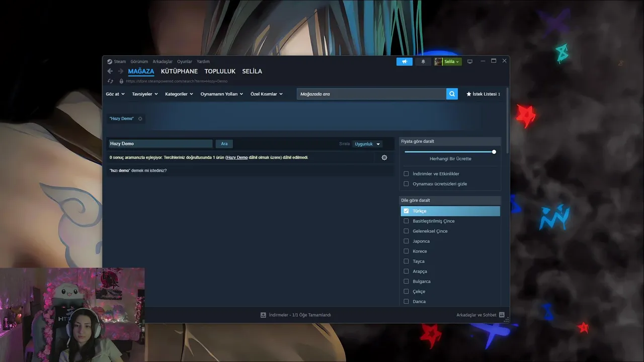
Task: Open the notifications bell
Action: click(x=423, y=61)
